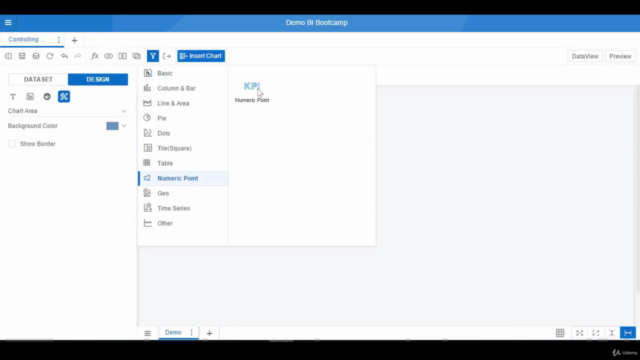Viewport: 640px width, 360px height.
Task: Click the fit height icon
Action: (611, 333)
